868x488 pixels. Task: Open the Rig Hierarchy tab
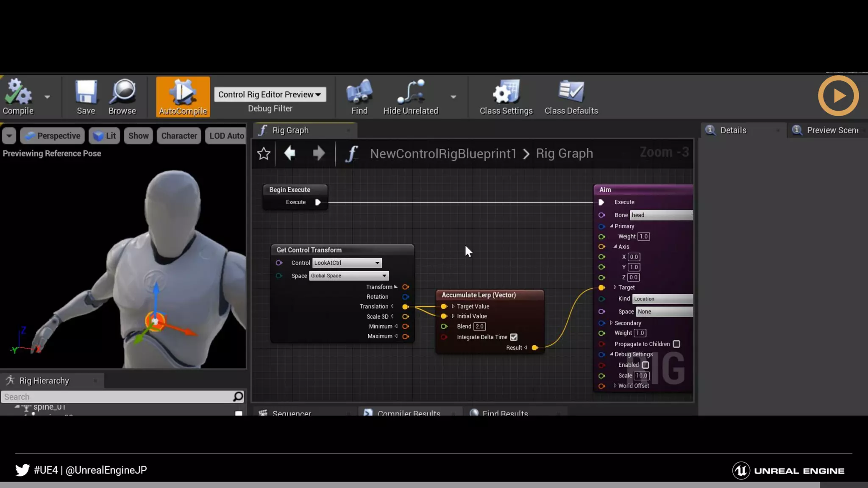click(x=44, y=381)
